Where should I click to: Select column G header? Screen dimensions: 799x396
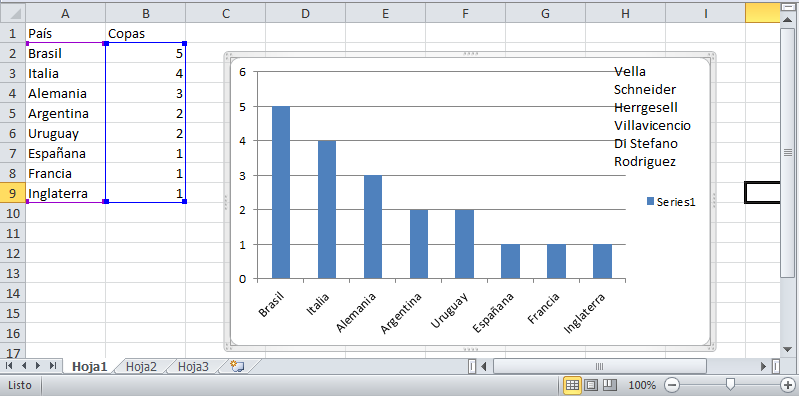point(545,14)
